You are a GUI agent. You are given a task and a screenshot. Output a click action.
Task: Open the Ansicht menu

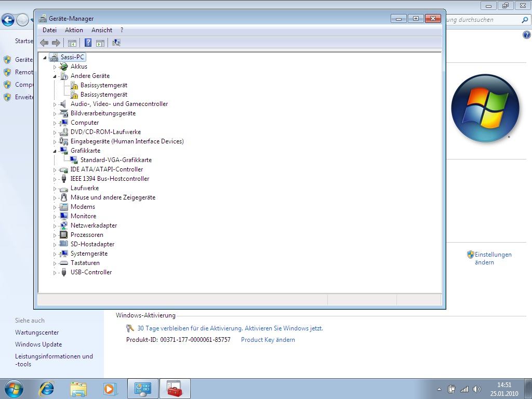[x=102, y=30]
